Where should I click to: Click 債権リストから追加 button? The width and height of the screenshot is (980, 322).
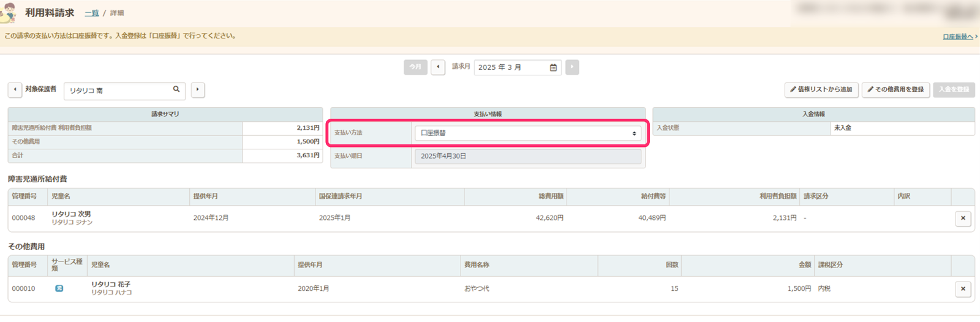tap(821, 90)
